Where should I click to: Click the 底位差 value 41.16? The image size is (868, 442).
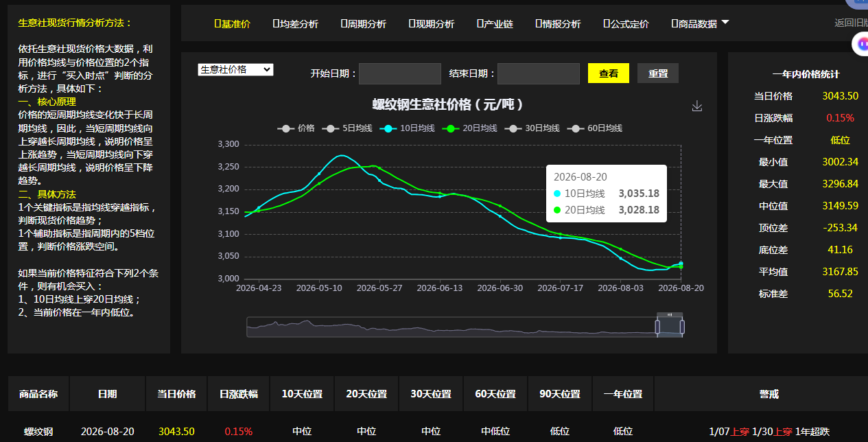840,250
